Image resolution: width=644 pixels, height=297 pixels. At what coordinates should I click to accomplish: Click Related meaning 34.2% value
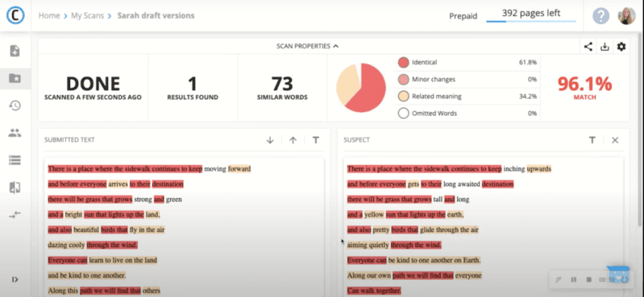coord(528,97)
